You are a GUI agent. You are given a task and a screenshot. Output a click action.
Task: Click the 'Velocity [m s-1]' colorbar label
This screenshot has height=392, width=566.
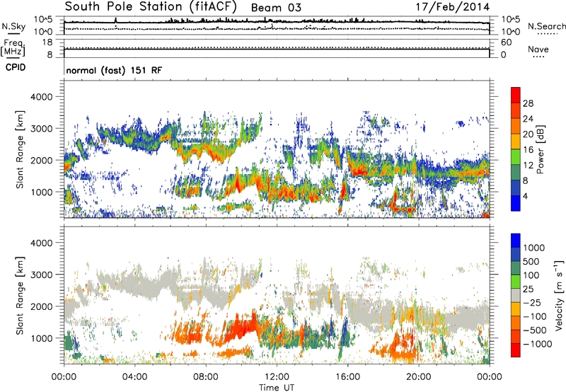click(559, 295)
